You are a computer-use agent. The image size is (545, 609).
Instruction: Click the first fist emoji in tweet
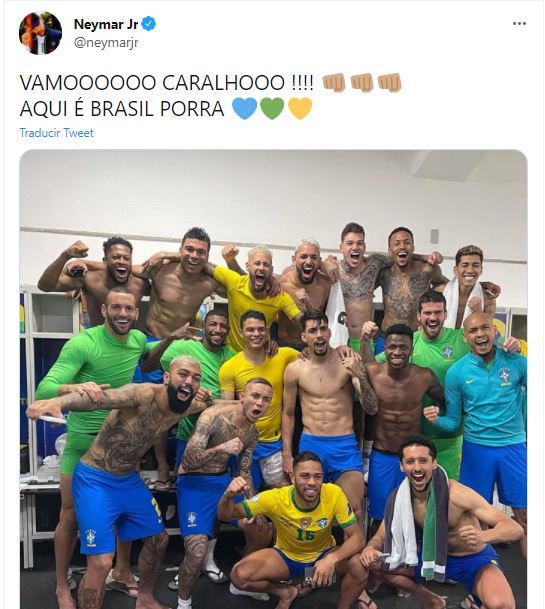(334, 82)
